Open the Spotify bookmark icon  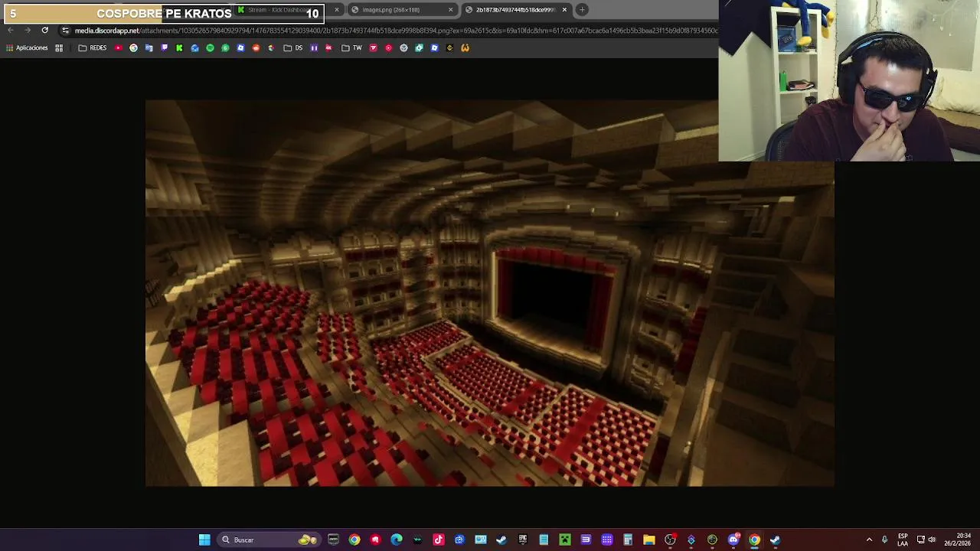tap(210, 47)
